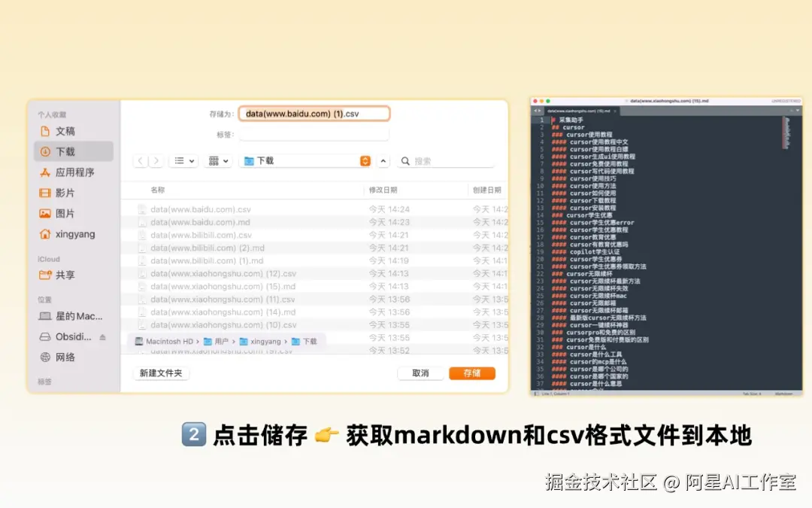
Task: Click xingyang in the path bar
Action: point(260,341)
